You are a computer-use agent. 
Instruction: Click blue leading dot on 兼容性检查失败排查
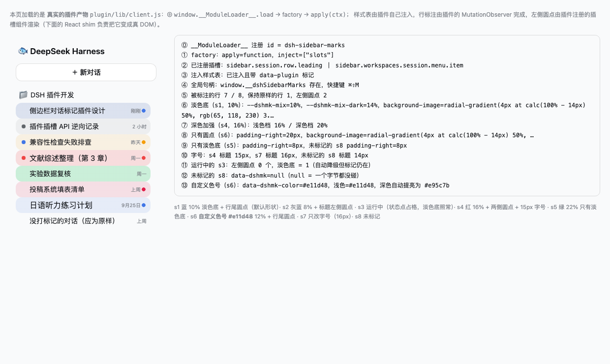click(x=24, y=142)
